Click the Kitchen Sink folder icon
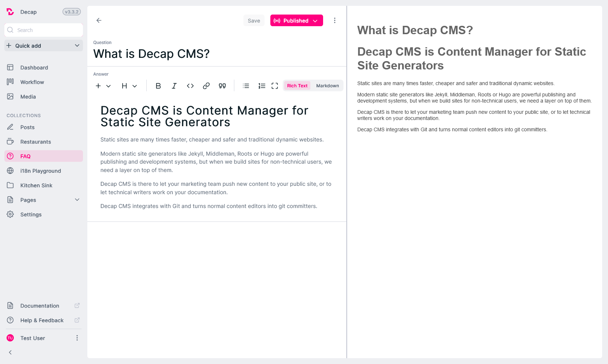Viewport: 608px width, 364px height. (10, 185)
